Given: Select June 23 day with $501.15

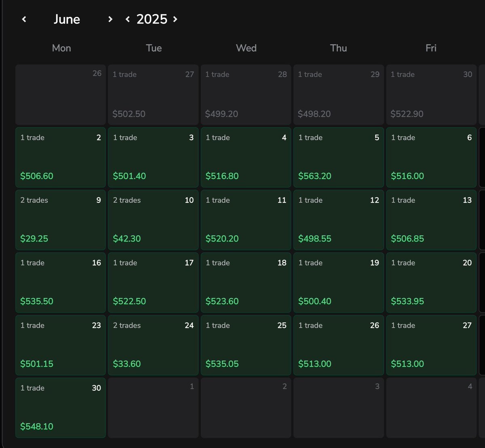Looking at the screenshot, I should (x=61, y=345).
